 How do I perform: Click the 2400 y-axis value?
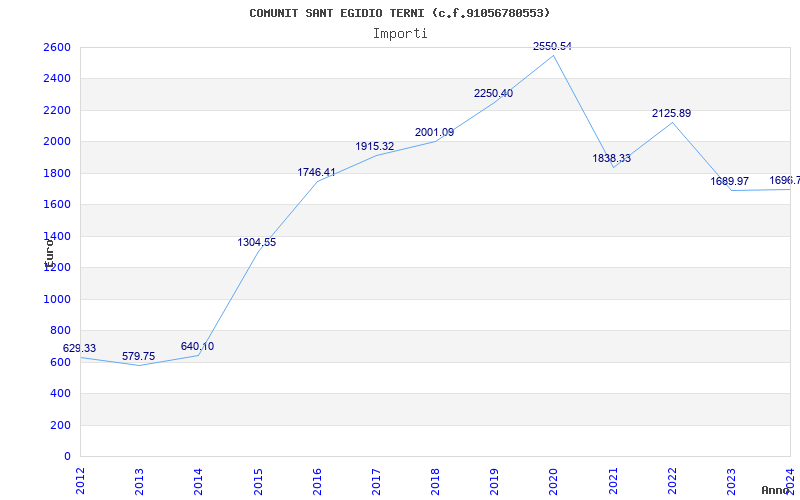tap(57, 79)
